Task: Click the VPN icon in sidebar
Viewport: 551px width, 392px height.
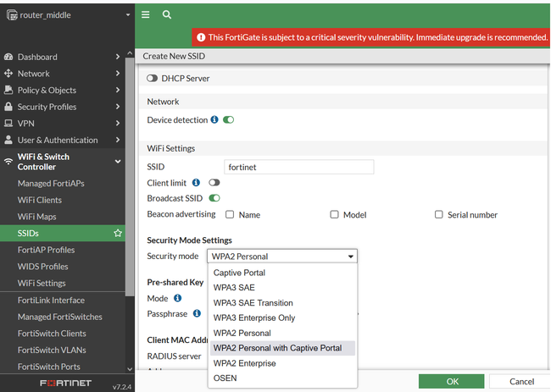Action: click(x=8, y=124)
